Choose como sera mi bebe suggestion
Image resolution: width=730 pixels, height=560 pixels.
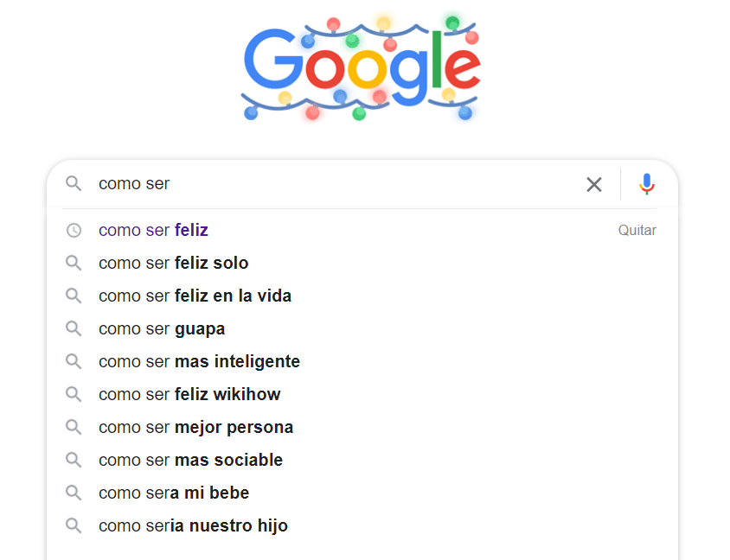click(174, 493)
